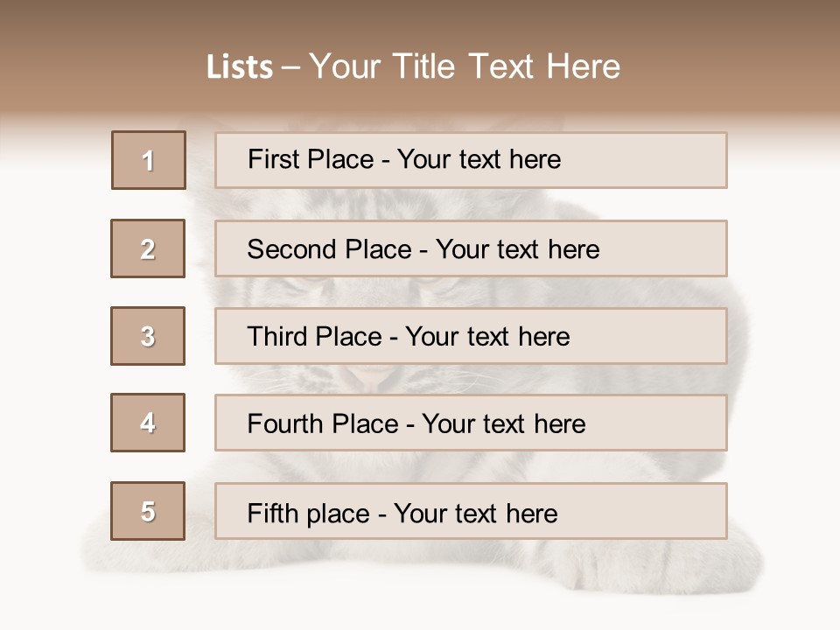Click the number 5 square
Screen dimensions: 840x630
point(148,511)
